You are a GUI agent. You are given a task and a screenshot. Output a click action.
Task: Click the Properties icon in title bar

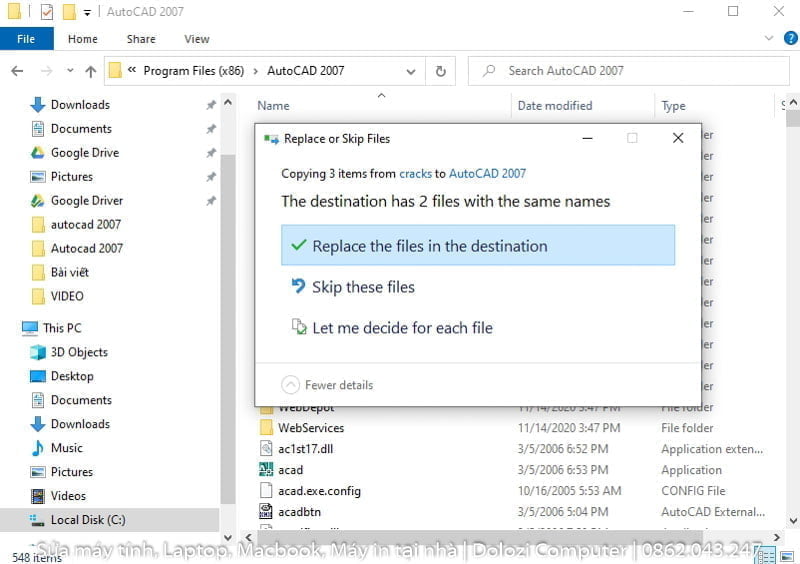click(x=46, y=12)
